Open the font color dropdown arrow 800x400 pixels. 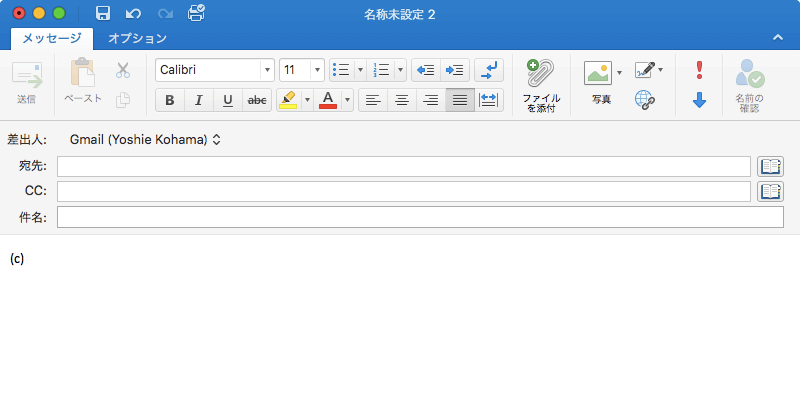[x=347, y=100]
